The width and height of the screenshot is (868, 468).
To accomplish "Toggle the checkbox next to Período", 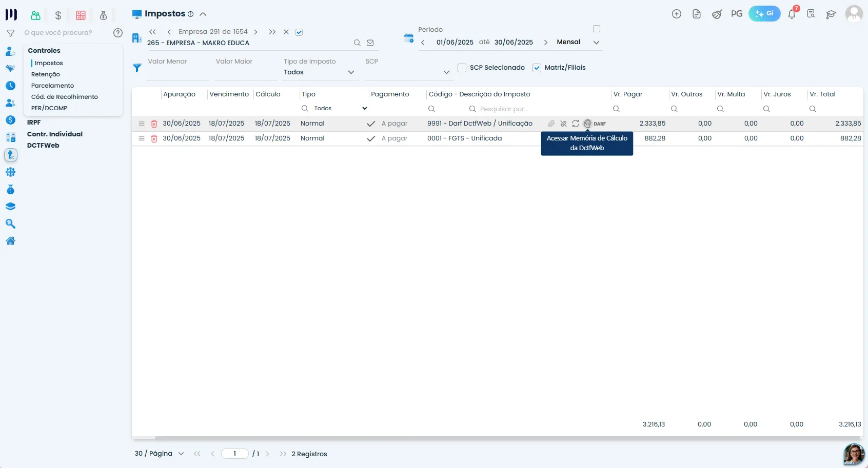I will [597, 29].
